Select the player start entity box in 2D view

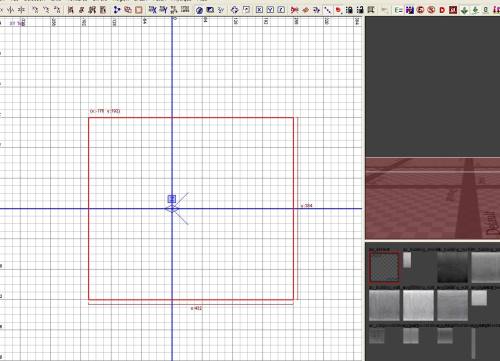tap(172, 199)
